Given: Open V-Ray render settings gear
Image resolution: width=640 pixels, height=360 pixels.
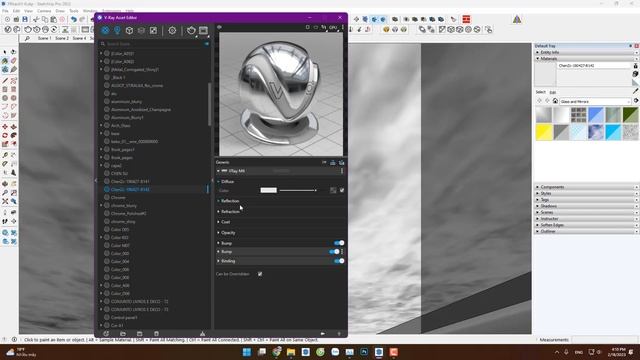Looking at the screenshot, I should coord(172,31).
